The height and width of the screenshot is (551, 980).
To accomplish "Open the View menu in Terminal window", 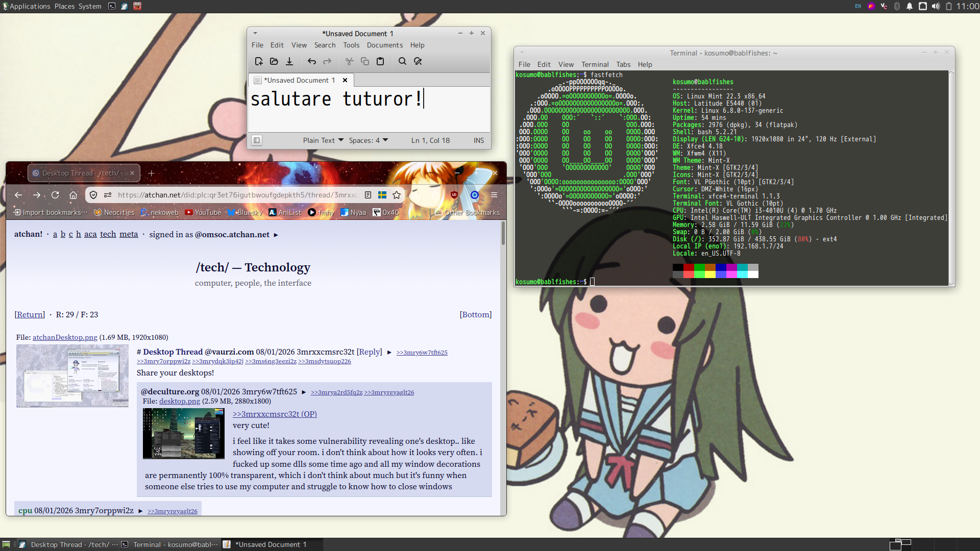I will coord(566,64).
